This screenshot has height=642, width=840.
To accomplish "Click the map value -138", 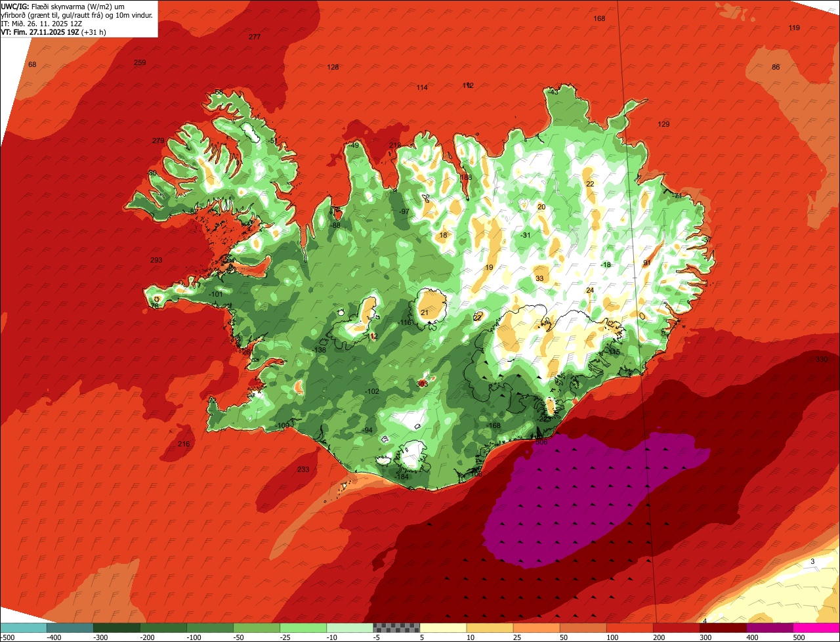I will tap(319, 350).
